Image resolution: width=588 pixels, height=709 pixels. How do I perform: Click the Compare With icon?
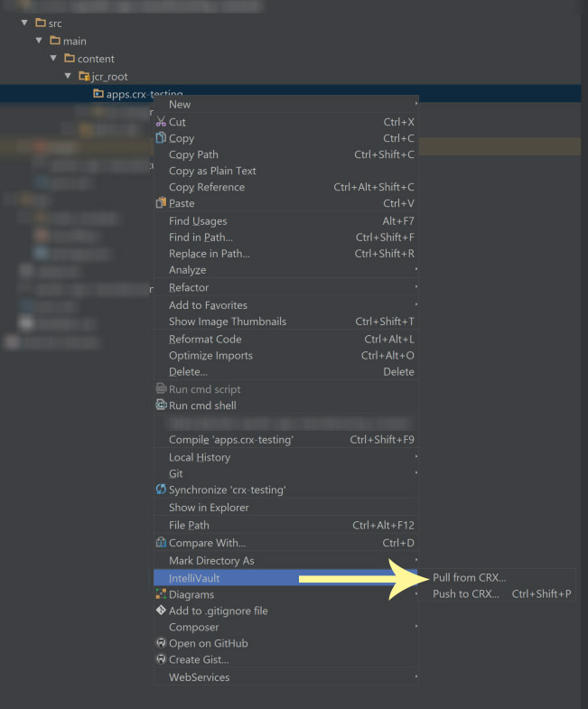[x=161, y=542]
